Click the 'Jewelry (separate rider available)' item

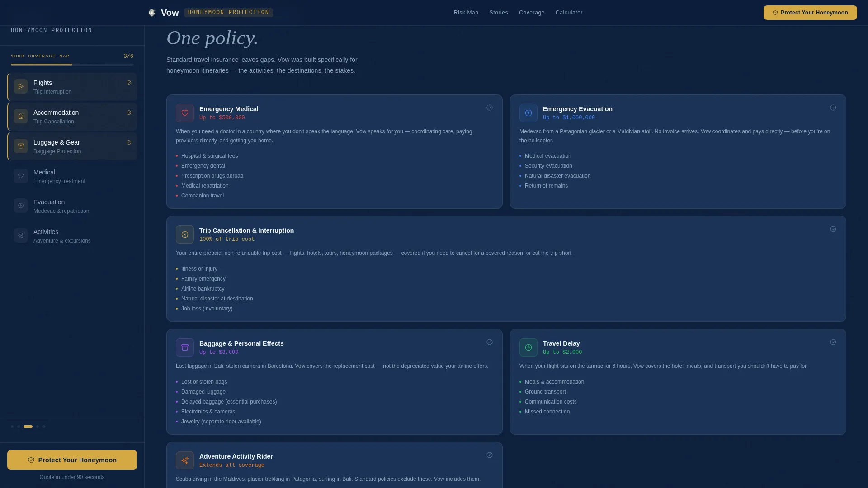coord(221,422)
